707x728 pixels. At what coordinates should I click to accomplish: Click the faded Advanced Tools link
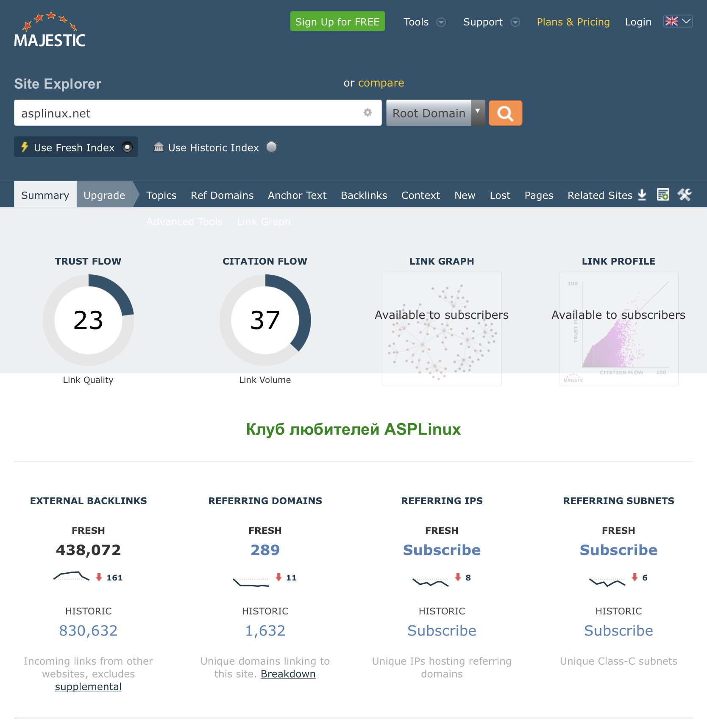(x=184, y=221)
